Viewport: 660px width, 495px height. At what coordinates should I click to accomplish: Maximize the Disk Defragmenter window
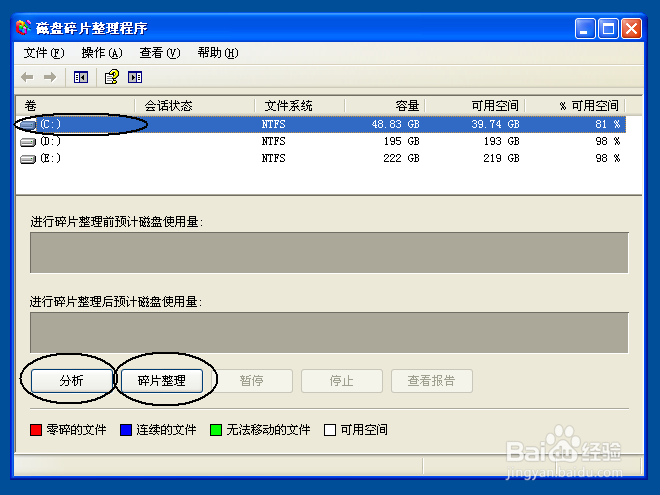(x=608, y=29)
